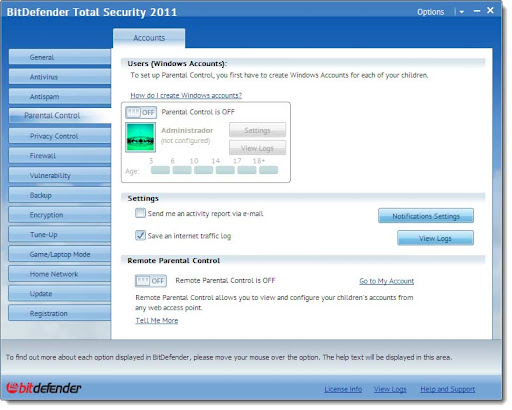
Task: Click the BitDefender logo
Action: [43, 388]
